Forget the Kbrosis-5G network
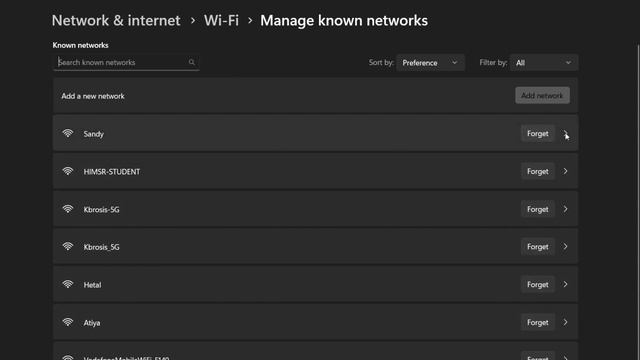The image size is (640, 360). point(538,209)
